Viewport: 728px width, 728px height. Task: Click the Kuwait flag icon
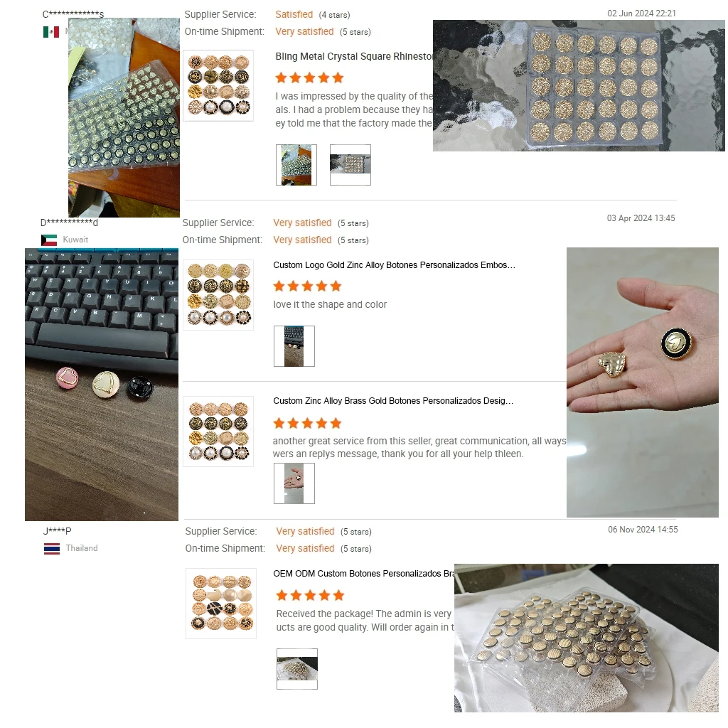pyautogui.click(x=49, y=240)
